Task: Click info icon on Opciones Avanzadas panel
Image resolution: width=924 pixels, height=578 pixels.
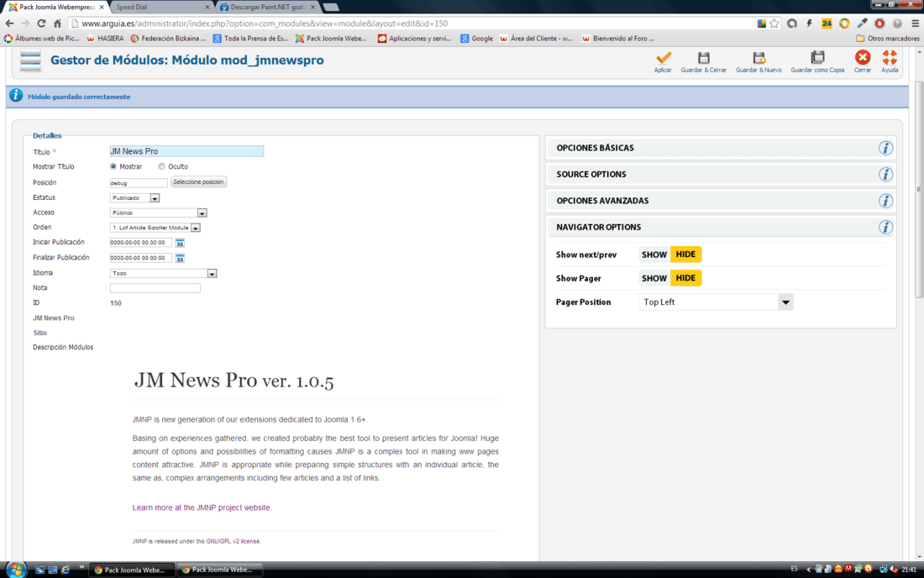Action: (885, 201)
